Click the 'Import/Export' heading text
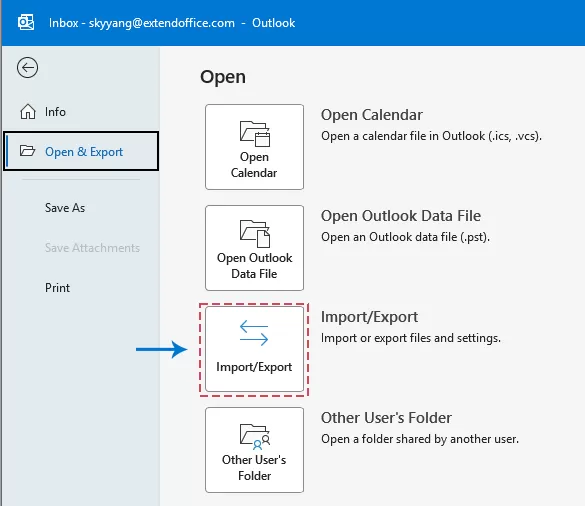This screenshot has height=506, width=585. coord(369,317)
